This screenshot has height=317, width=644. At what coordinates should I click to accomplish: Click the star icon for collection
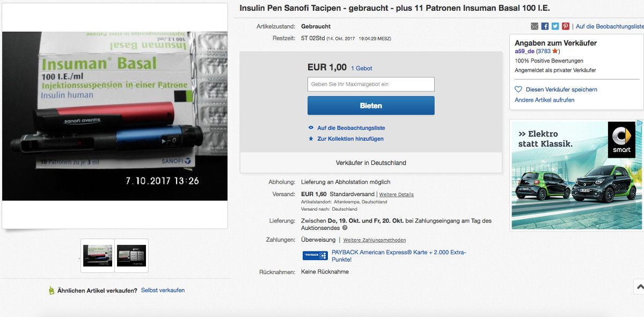tap(311, 139)
